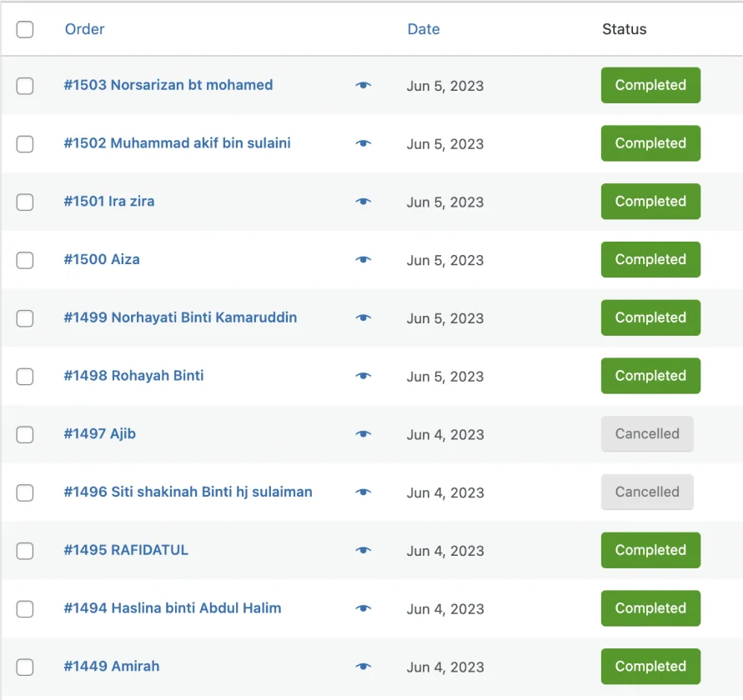743x700 pixels.
Task: Preview order #1501 Ira zira
Action: [x=363, y=202]
